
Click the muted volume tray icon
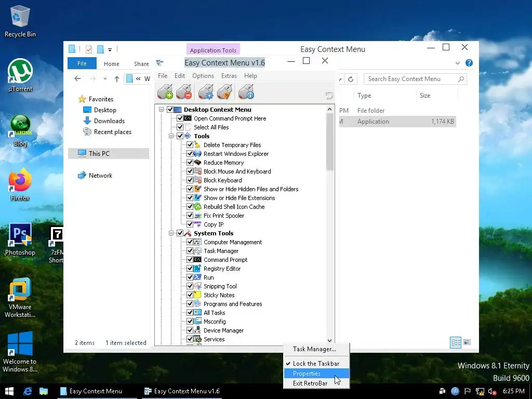[x=493, y=391]
